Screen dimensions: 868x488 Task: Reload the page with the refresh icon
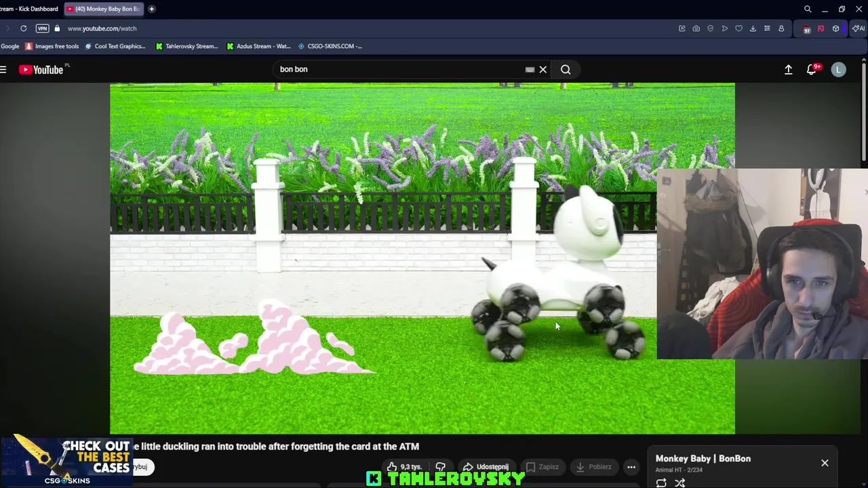[x=24, y=28]
